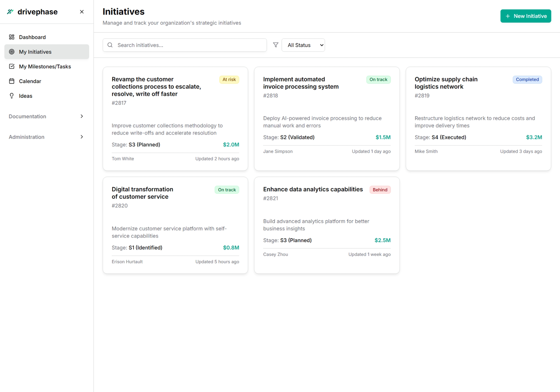Open the All Status dropdown
560x392 pixels.
tap(303, 45)
